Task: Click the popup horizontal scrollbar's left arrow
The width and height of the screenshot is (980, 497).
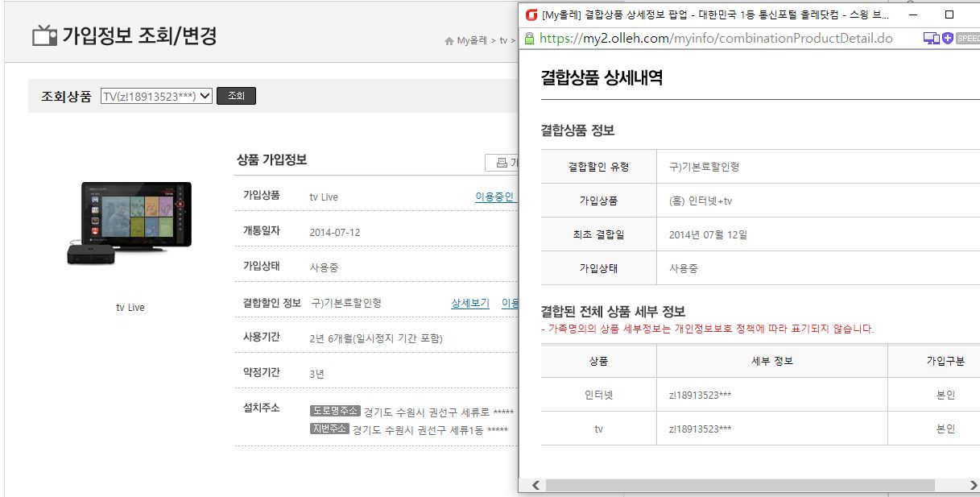Action: click(535, 485)
